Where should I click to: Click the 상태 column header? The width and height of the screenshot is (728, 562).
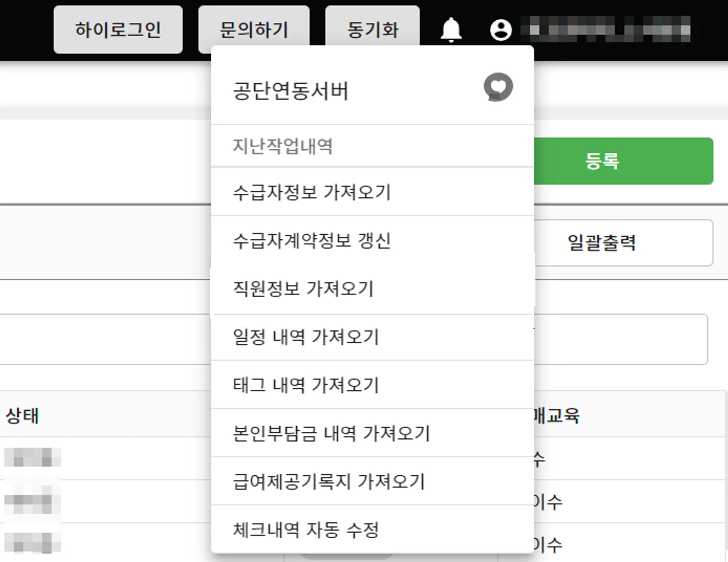coord(22,415)
